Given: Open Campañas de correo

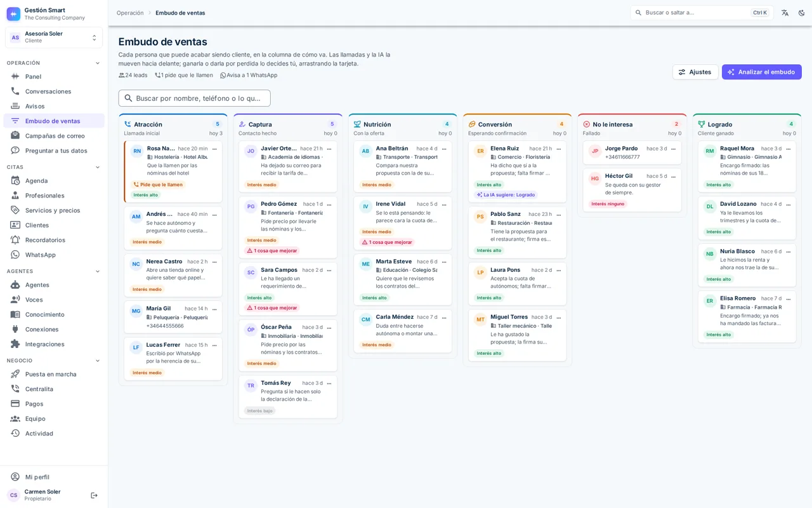Looking at the screenshot, I should point(54,136).
